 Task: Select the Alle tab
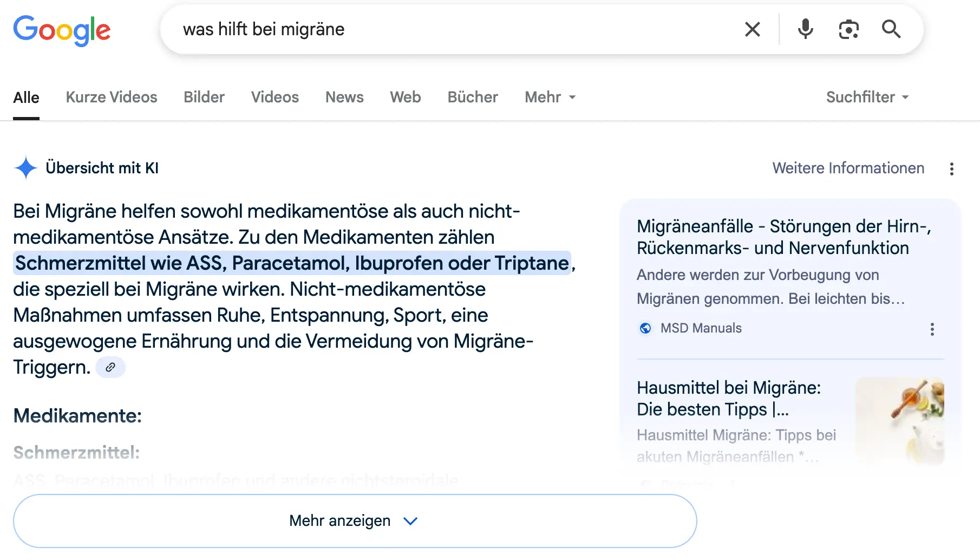coord(26,97)
